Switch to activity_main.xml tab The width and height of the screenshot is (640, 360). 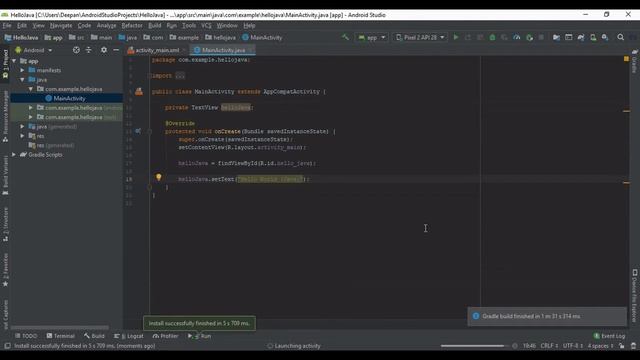pos(157,50)
